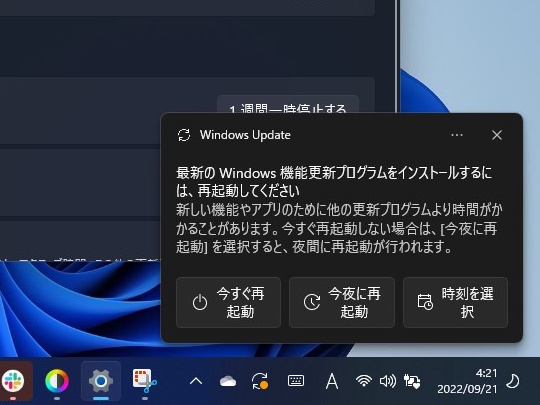Switch to the Settings gear app in taskbar
Image resolution: width=540 pixels, height=405 pixels.
tap(101, 381)
